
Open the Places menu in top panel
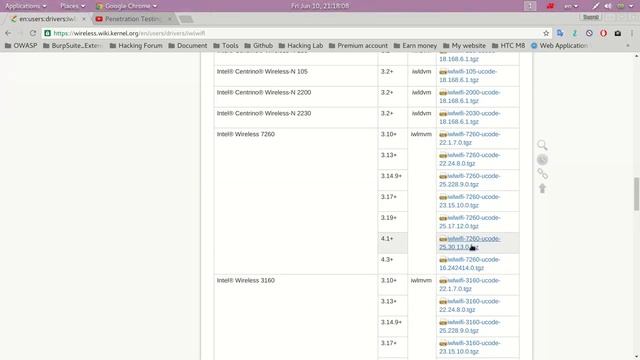click(73, 6)
